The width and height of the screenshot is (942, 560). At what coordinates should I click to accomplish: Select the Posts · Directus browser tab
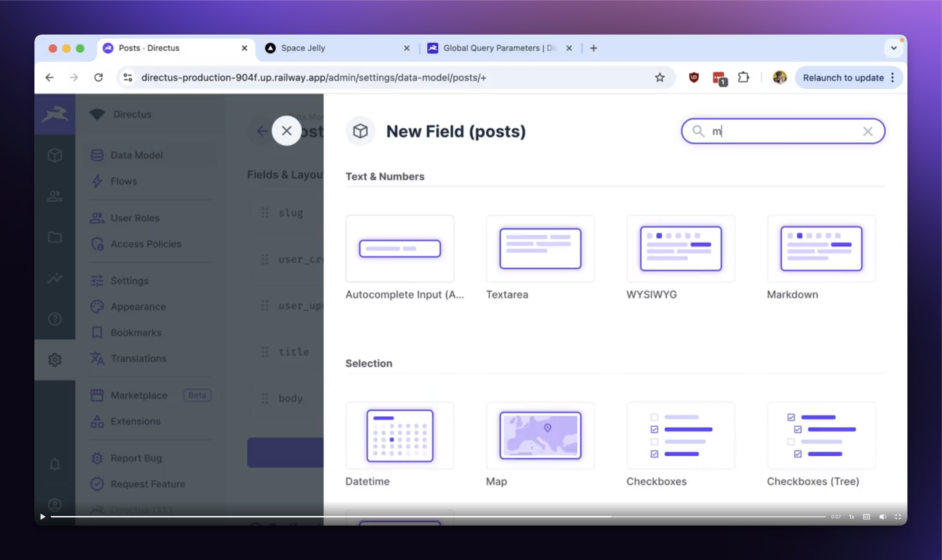click(175, 48)
